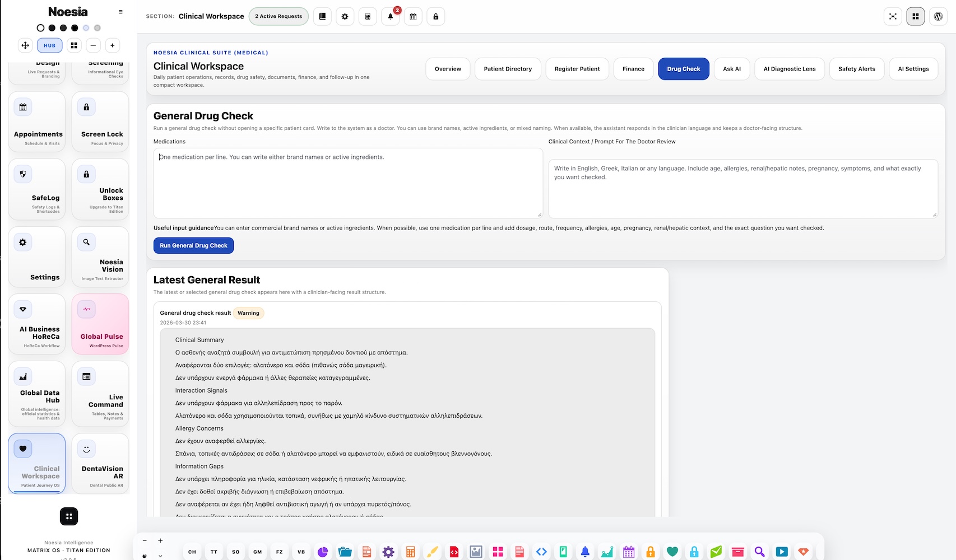The height and width of the screenshot is (560, 956).
Task: Click into the Medications text area
Action: coord(348,183)
